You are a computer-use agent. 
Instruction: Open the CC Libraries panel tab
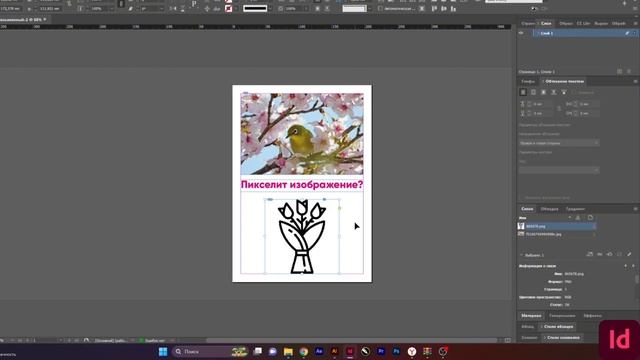tap(583, 23)
